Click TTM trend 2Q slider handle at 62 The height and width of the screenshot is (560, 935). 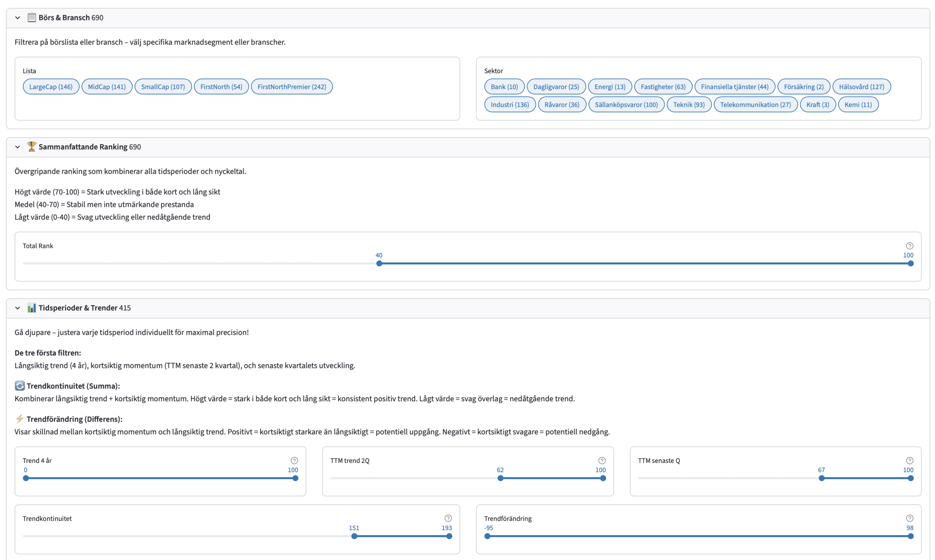coord(500,478)
